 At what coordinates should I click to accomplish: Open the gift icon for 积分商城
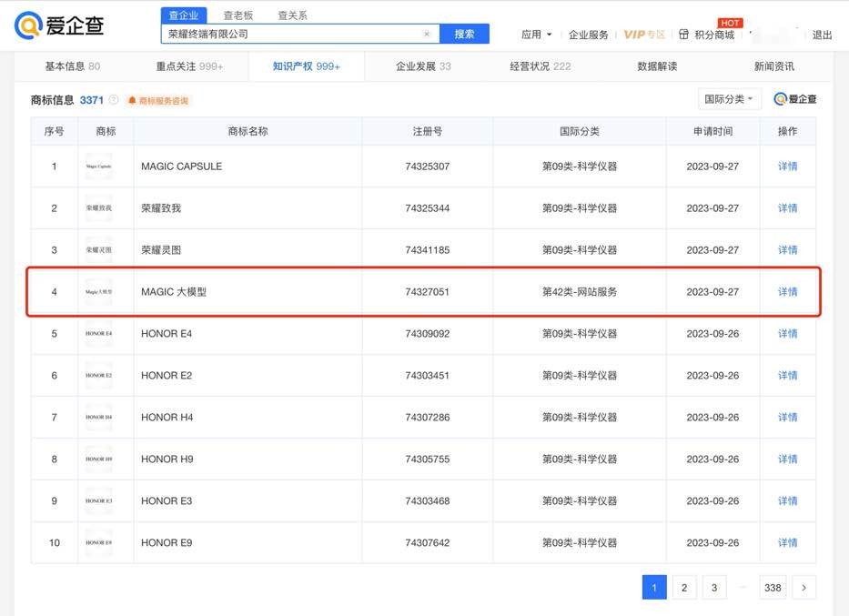click(x=684, y=35)
